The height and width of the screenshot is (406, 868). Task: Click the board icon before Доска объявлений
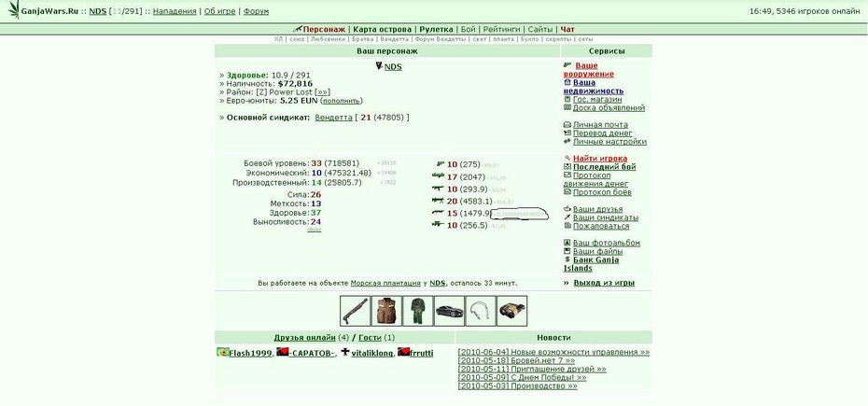[x=567, y=108]
